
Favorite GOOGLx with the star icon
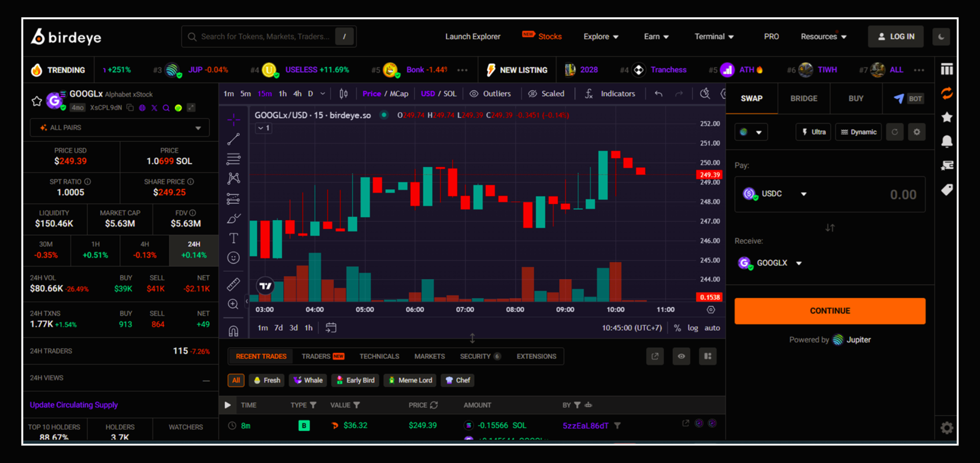point(37,101)
